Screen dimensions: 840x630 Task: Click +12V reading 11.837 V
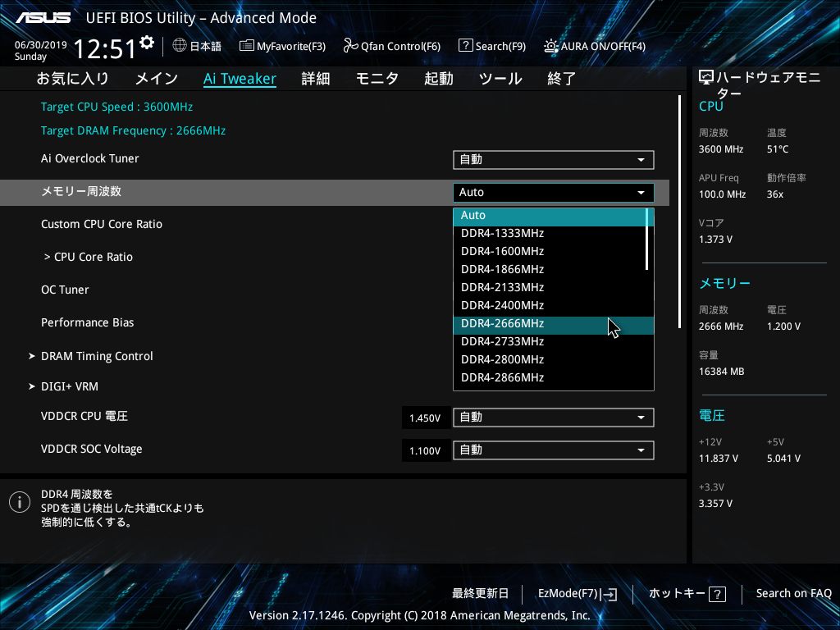[x=719, y=459]
